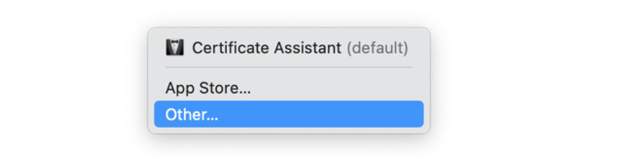Click the "(default)" text beside Certificate Assistant

[377, 48]
